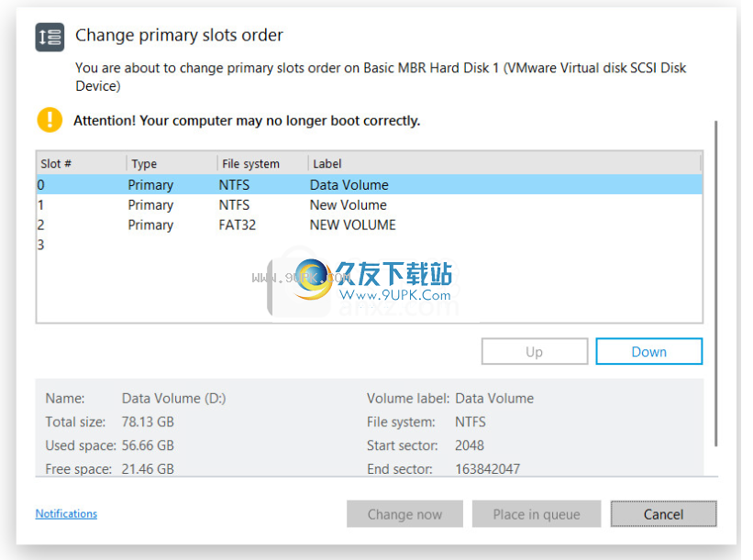This screenshot has width=753, height=560.
Task: Click the dialog vertical scrollbar
Action: [x=716, y=283]
